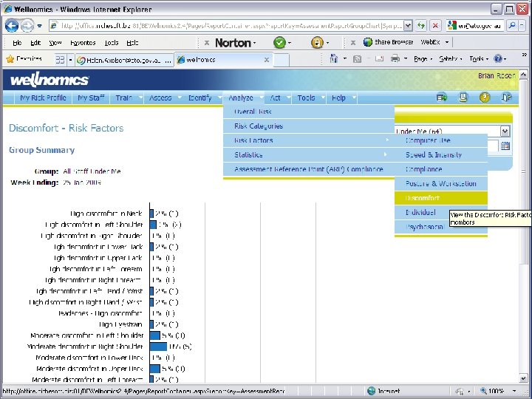Click the Read Mail icon
Image resolution: width=532 pixels, height=399 pixels.
[379, 59]
